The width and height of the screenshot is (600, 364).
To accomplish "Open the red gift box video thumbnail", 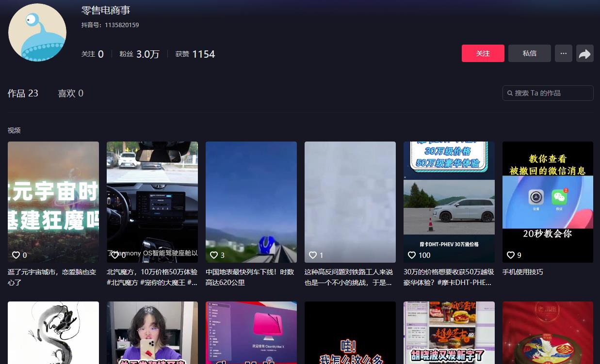I will (548, 332).
